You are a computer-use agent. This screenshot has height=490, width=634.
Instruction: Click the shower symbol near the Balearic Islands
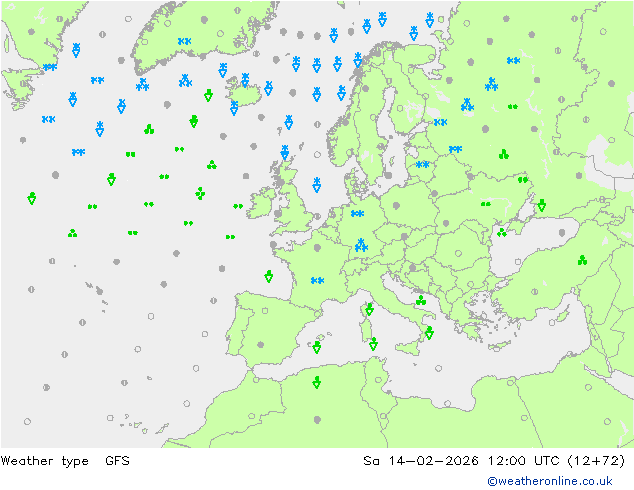coord(317,347)
